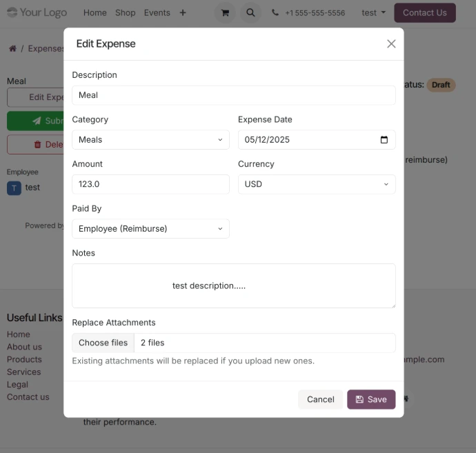Save the expense changes
This screenshot has height=453, width=476.
pos(371,399)
